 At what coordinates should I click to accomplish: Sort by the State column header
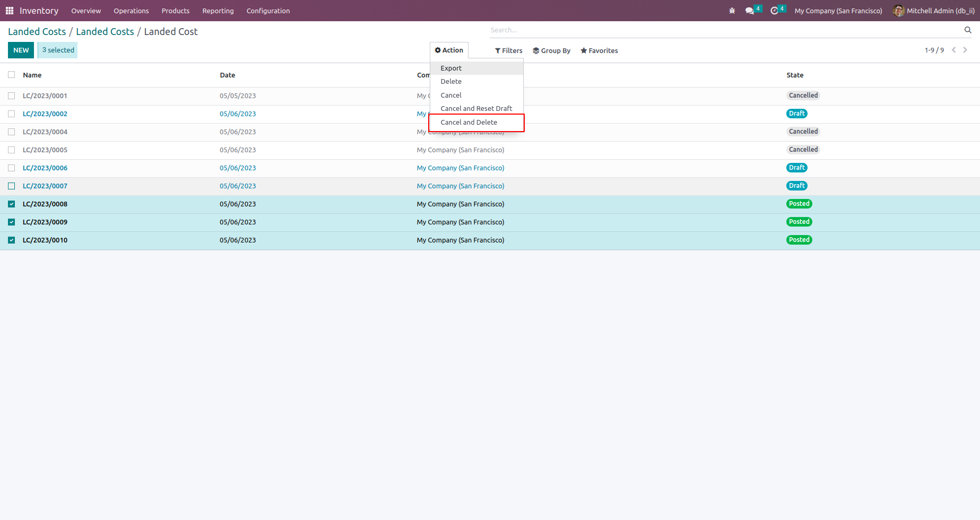coord(795,75)
